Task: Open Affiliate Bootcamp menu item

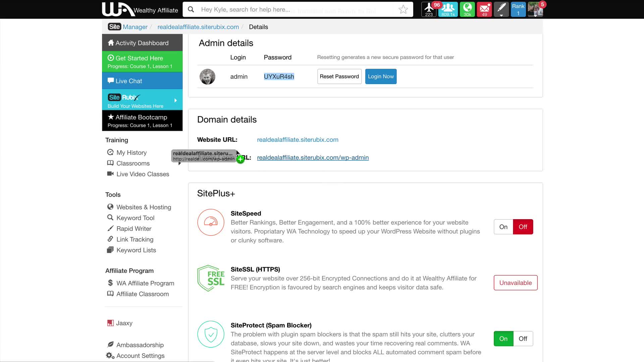Action: [142, 120]
